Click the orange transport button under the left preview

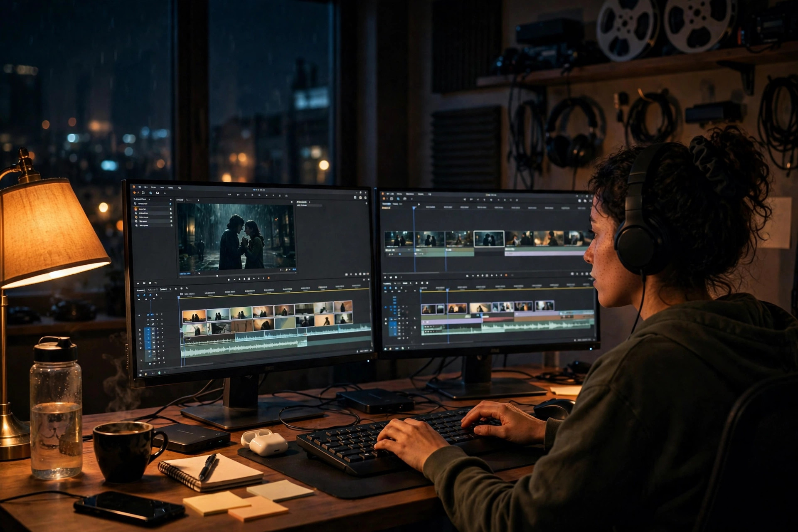coord(268,278)
